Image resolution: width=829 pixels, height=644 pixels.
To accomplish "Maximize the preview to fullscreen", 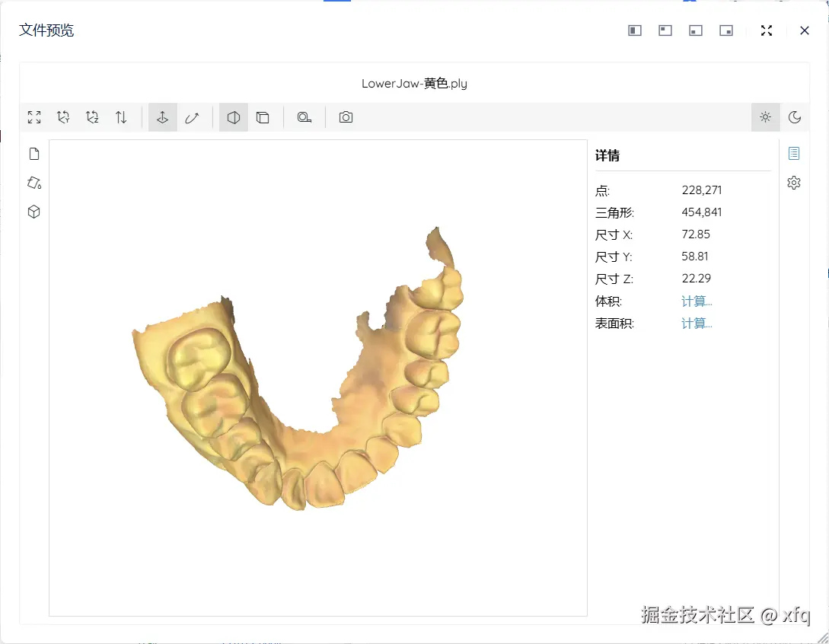I will coord(767,30).
